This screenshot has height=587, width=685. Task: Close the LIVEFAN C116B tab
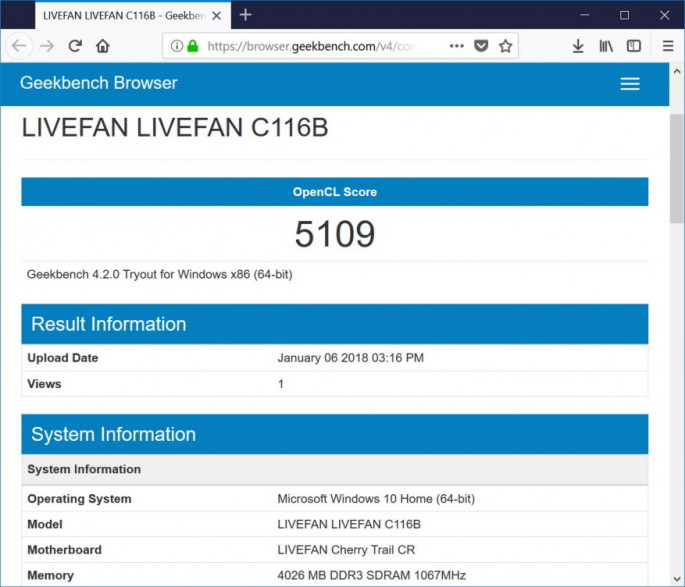tap(216, 16)
